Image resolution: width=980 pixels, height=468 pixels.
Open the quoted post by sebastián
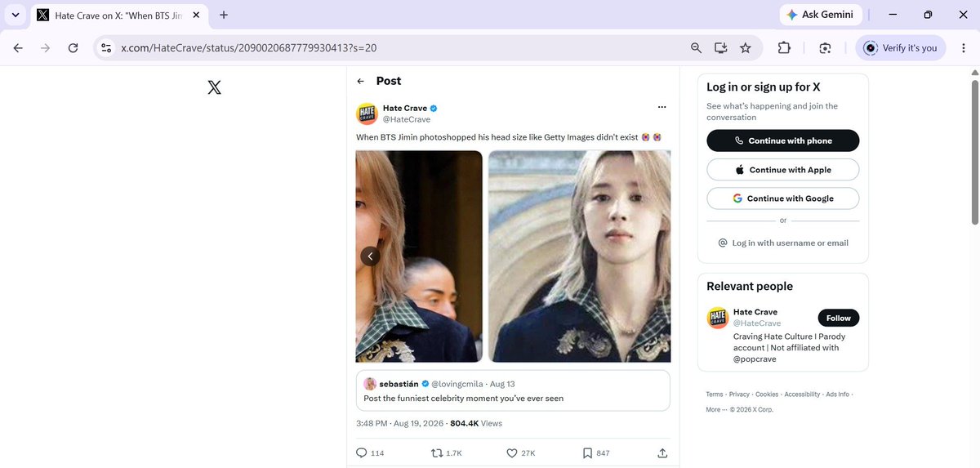click(513, 390)
